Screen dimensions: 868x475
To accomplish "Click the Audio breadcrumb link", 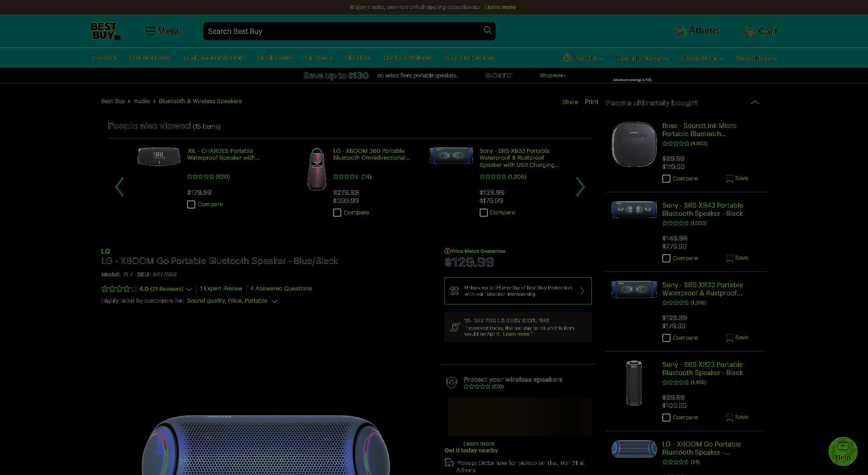I will click(142, 101).
